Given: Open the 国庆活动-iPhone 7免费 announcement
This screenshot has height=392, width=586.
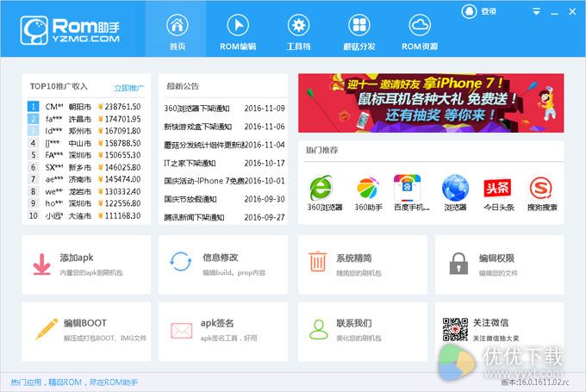Looking at the screenshot, I should coord(203,181).
